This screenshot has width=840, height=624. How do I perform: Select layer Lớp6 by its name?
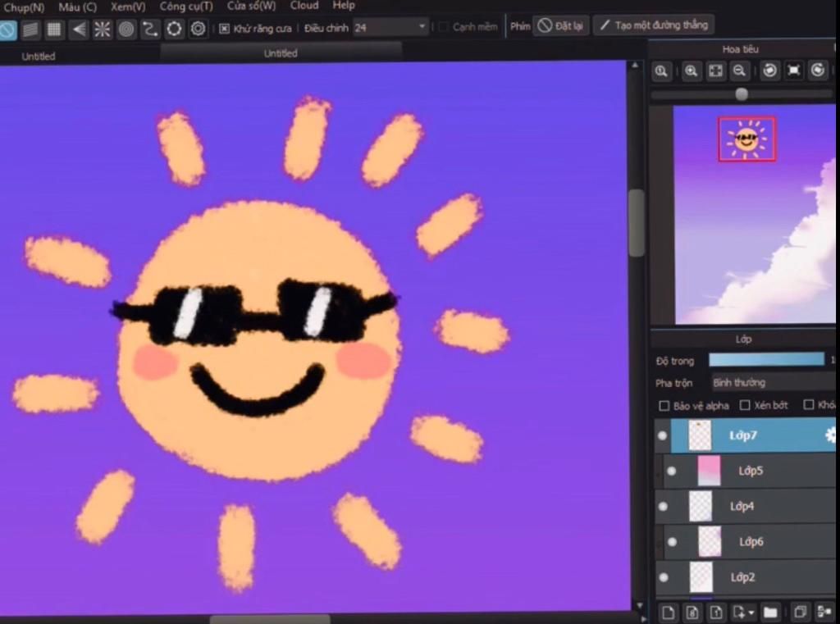751,541
